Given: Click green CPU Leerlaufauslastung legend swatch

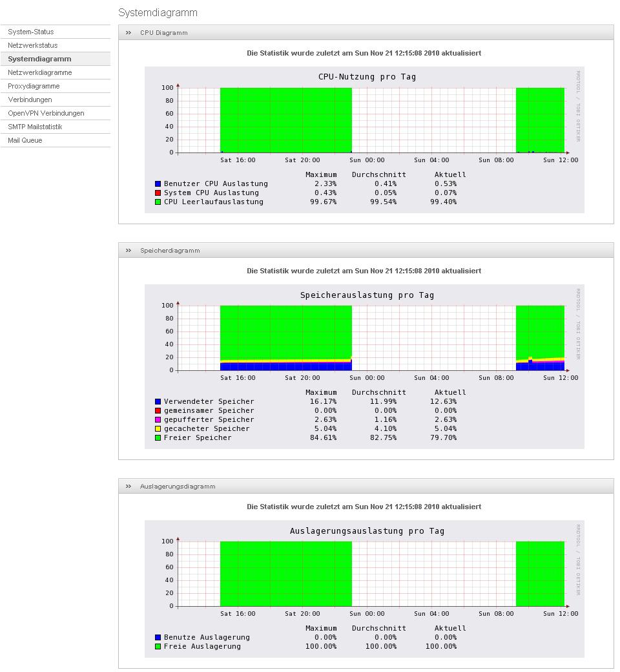Looking at the screenshot, I should coord(158,202).
